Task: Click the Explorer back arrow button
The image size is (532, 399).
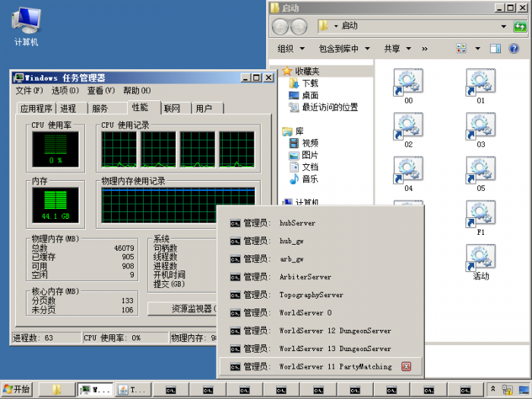Action: [x=280, y=27]
